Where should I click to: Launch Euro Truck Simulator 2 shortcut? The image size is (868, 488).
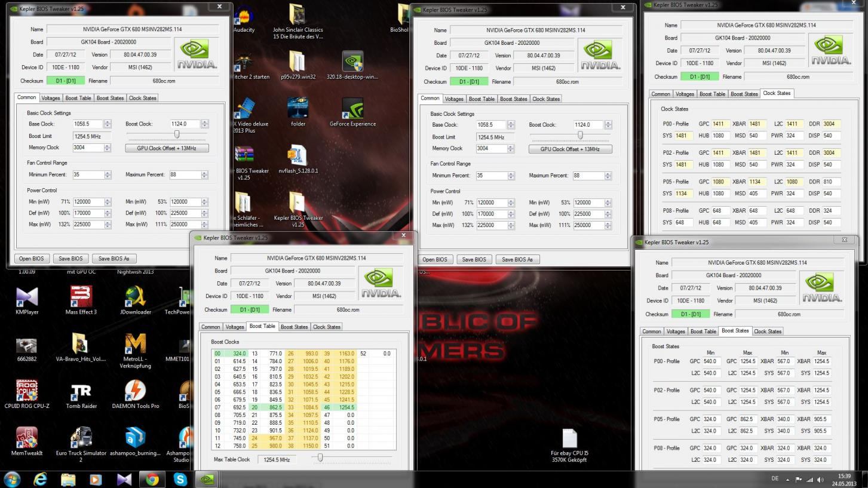click(81, 445)
